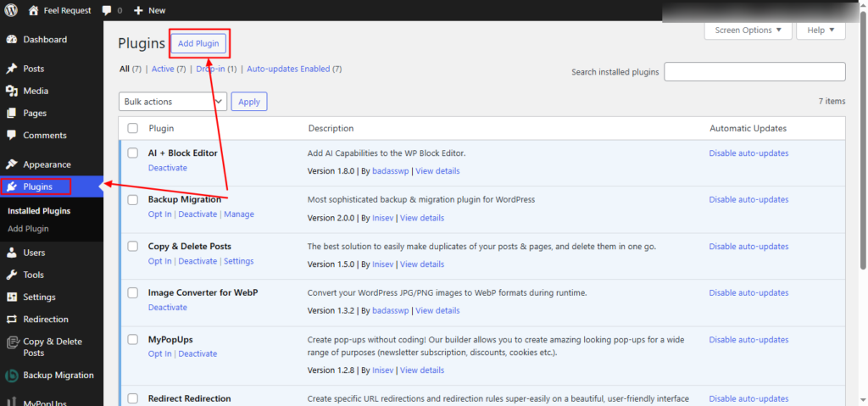Open the Tools menu item
Image resolution: width=868 pixels, height=406 pixels.
[x=33, y=275]
